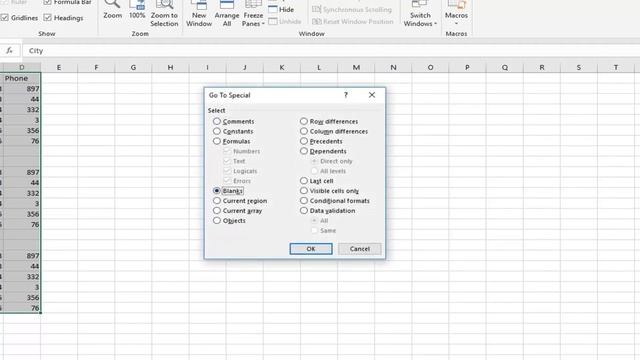This screenshot has width=640, height=360.
Task: Click the help question mark in dialog
Action: tap(346, 95)
